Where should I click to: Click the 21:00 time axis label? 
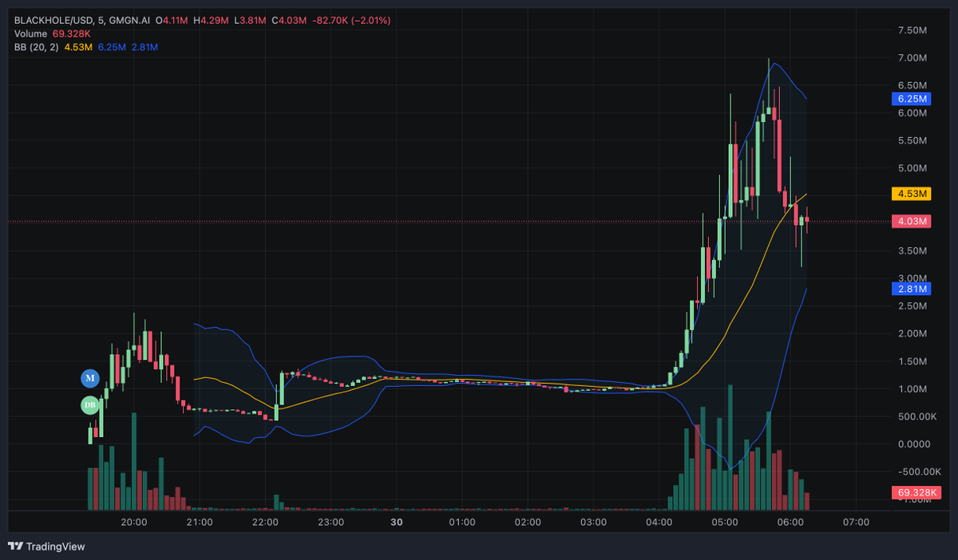tap(199, 523)
